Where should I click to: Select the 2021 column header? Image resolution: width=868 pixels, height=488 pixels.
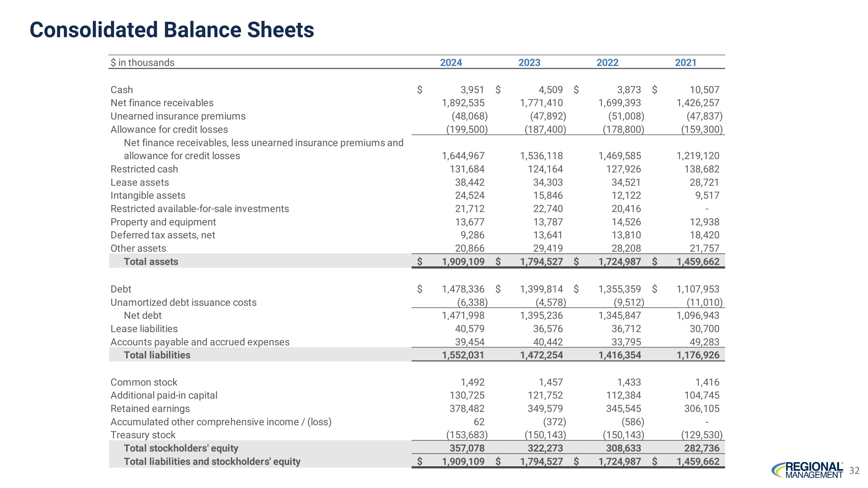click(x=685, y=63)
